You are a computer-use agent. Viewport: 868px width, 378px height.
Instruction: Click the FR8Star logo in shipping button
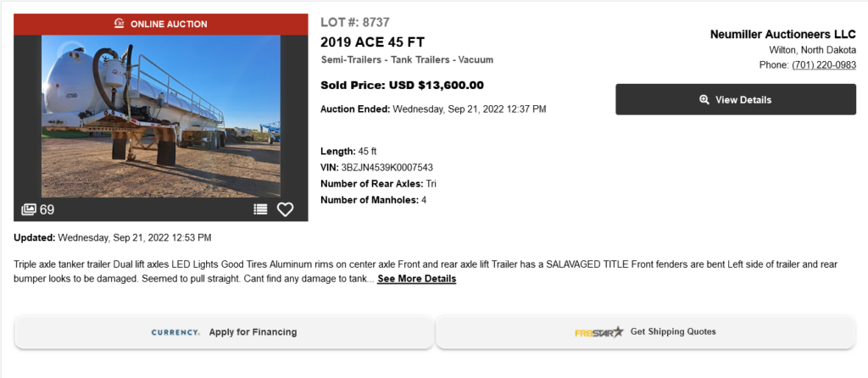point(599,332)
